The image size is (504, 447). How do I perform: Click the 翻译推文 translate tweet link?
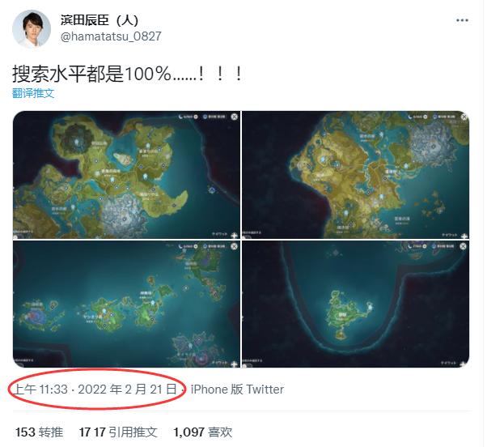pyautogui.click(x=33, y=93)
